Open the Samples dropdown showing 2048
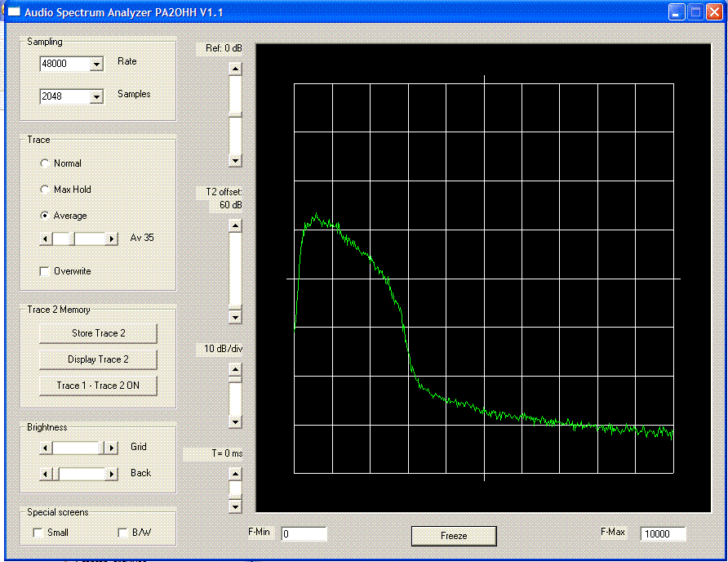728x562 pixels. click(x=96, y=96)
